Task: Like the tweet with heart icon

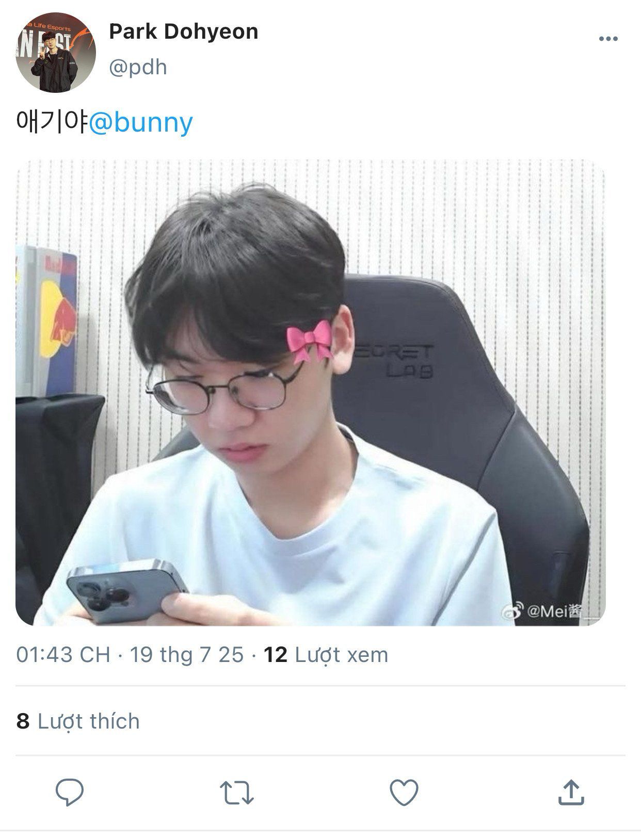Action: pos(404,793)
